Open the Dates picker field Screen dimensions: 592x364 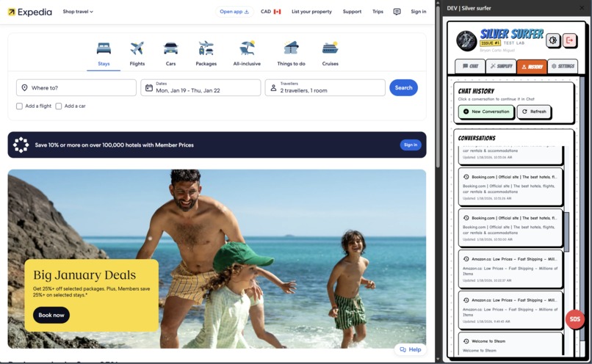(x=201, y=87)
